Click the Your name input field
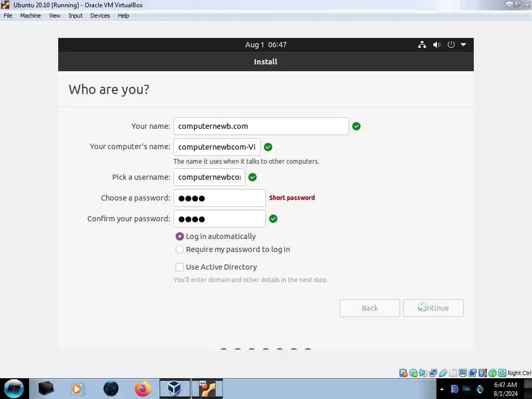Screen dimensions: 532x399 261,126
